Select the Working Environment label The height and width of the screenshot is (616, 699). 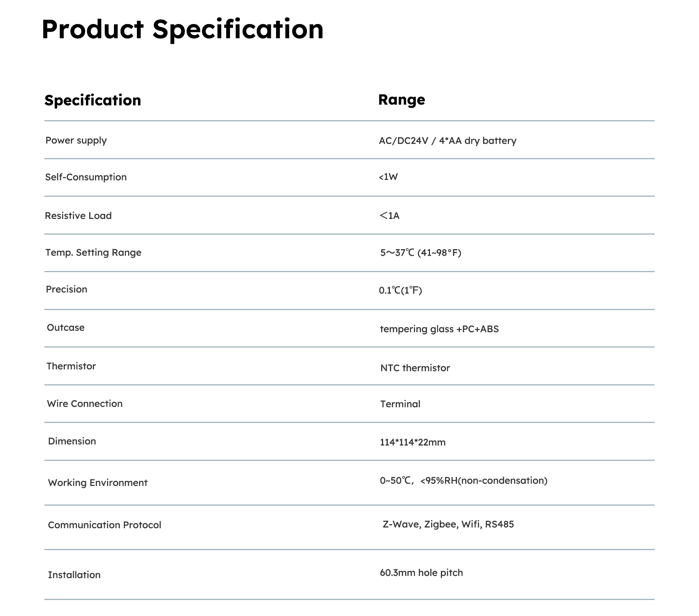click(98, 483)
